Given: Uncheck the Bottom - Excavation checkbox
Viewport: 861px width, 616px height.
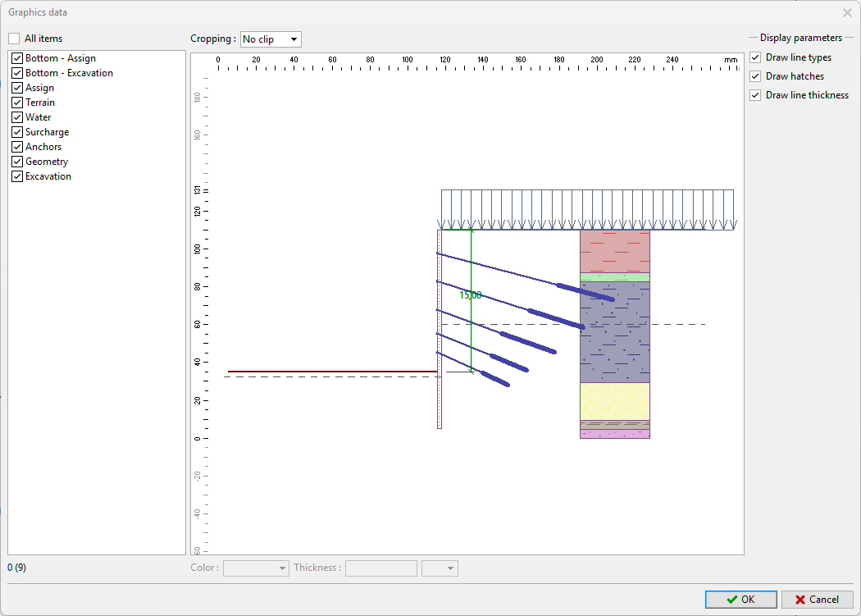Looking at the screenshot, I should [17, 73].
